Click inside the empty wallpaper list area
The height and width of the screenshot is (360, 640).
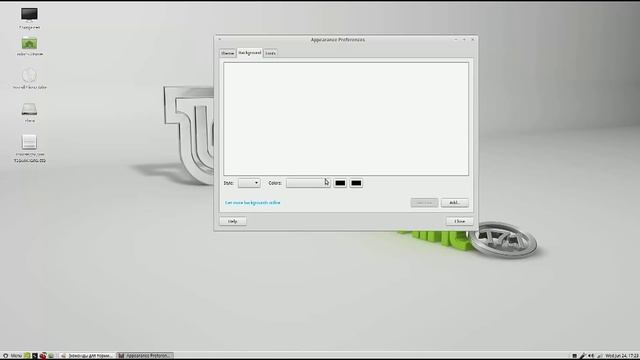point(346,119)
